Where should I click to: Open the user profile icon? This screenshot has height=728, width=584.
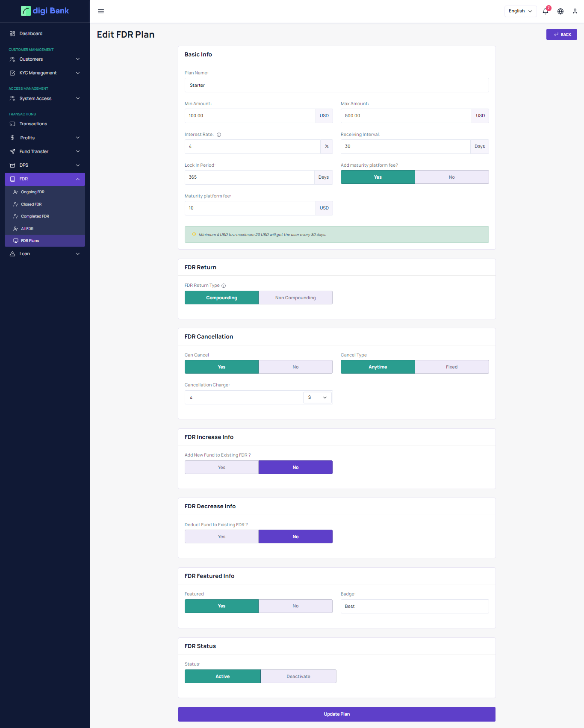tap(575, 11)
